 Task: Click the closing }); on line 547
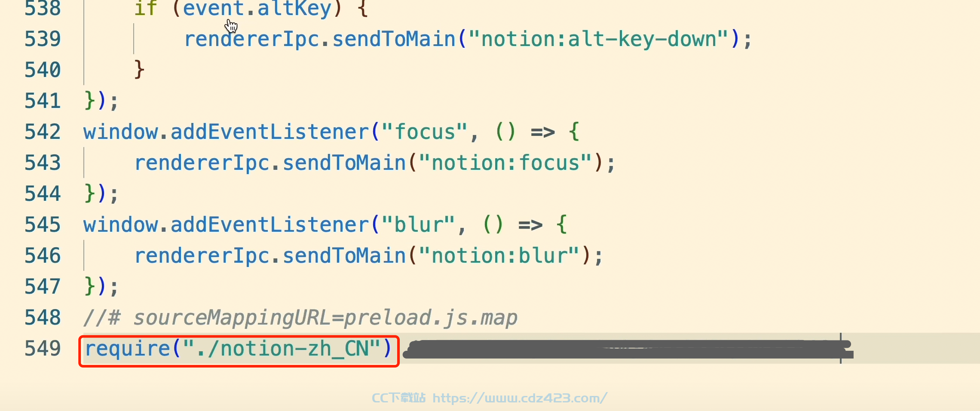[101, 286]
